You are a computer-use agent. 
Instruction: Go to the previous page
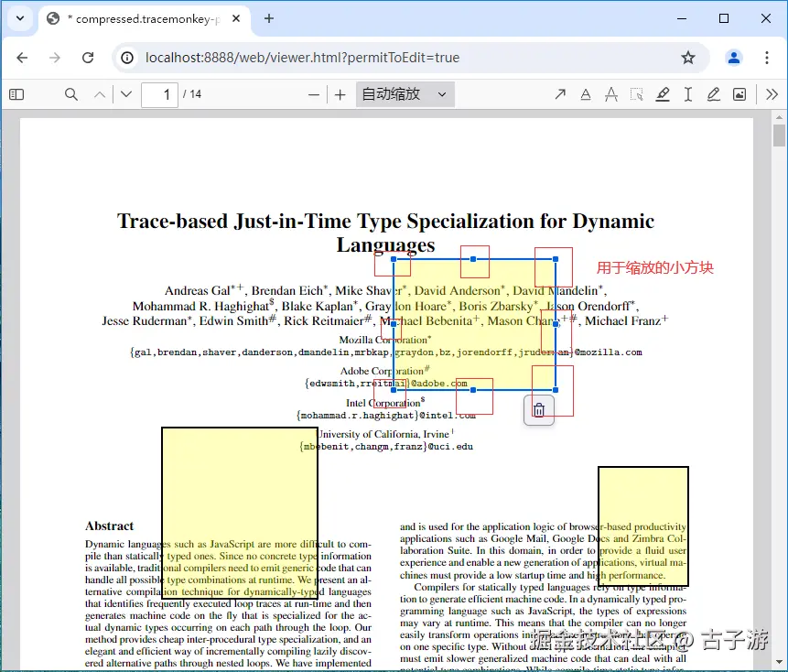pos(100,94)
